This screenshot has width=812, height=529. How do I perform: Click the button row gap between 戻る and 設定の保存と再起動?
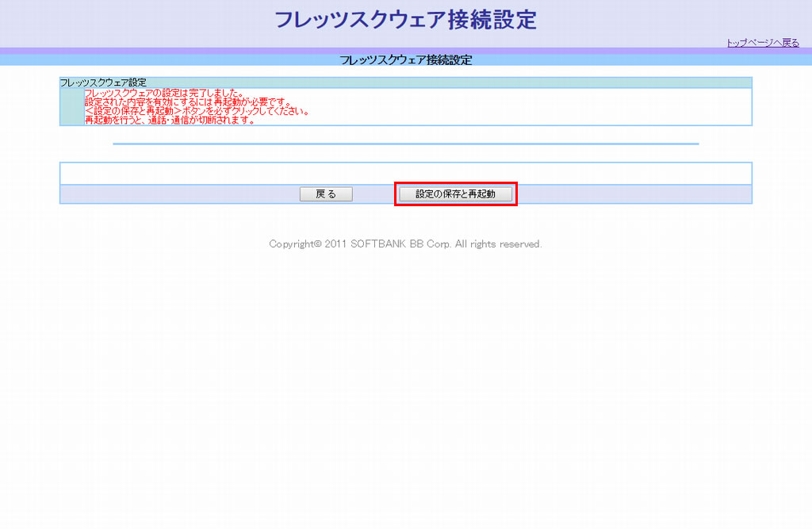(374, 194)
